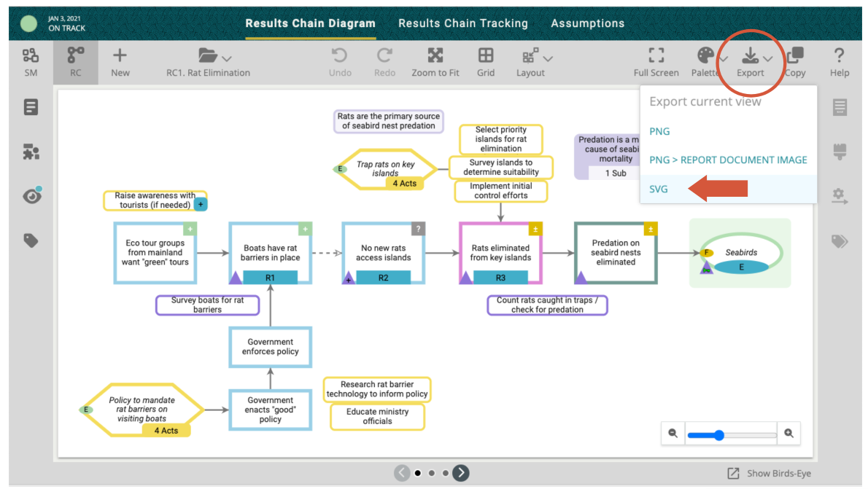Click the Copy diagram icon
Image resolution: width=868 pixels, height=489 pixels.
coord(795,61)
